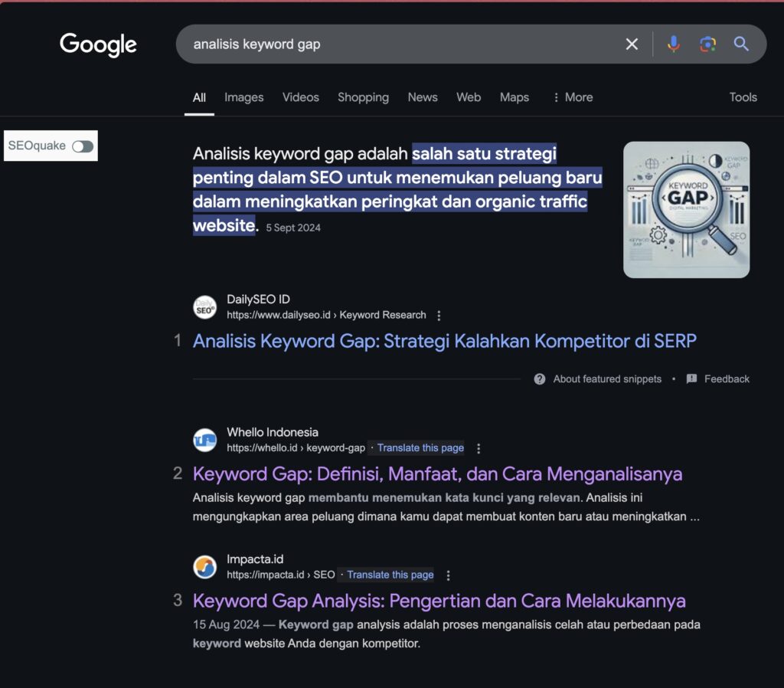Image resolution: width=784 pixels, height=688 pixels.
Task: Open DailySEO ID result options menu
Action: point(439,315)
